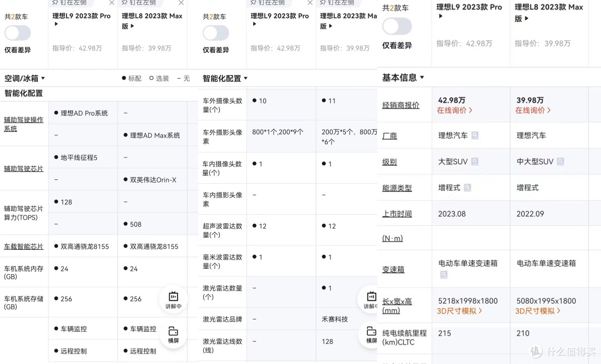Open 理想L9 2023款 Pro selector in left screenshot
This screenshot has height=364, width=601.
(81, 19)
